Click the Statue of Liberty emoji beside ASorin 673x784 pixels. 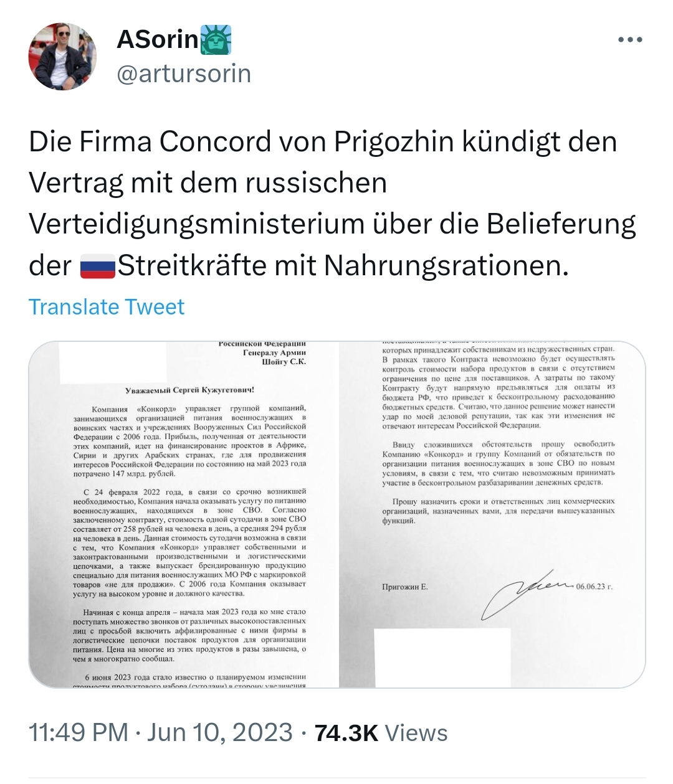(216, 39)
